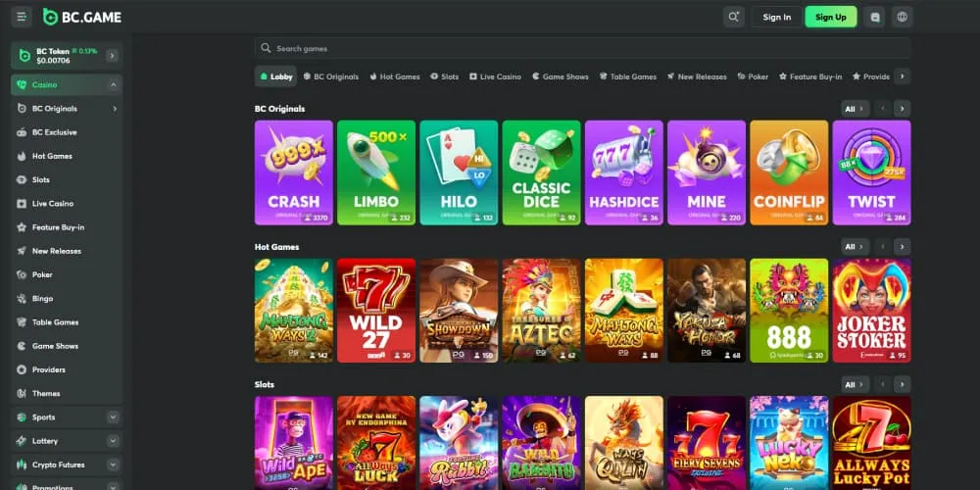This screenshot has height=490, width=980.
Task: Switch to the New Releases category tab
Action: (696, 76)
